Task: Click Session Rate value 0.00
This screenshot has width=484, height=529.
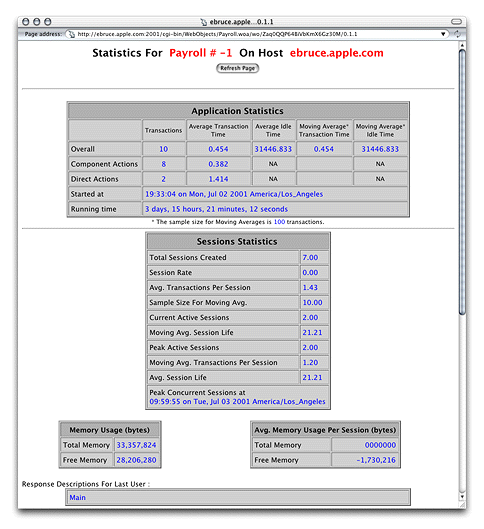Action: [310, 273]
